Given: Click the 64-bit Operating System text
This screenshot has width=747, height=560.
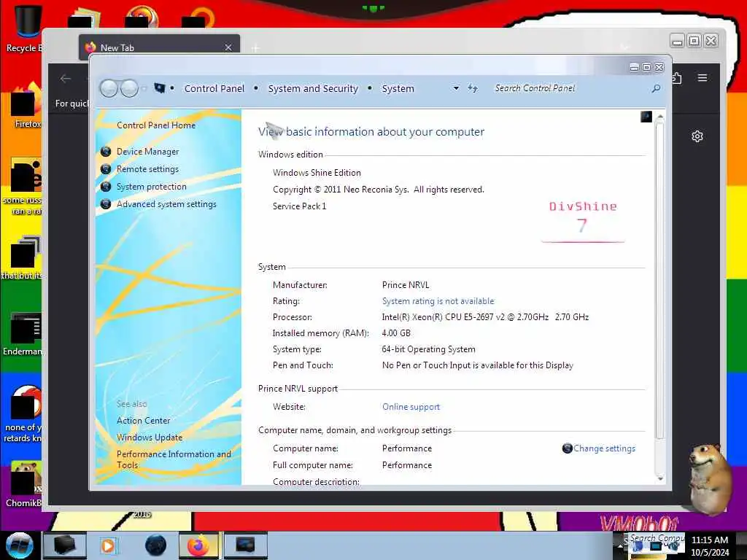Looking at the screenshot, I should (428, 349).
